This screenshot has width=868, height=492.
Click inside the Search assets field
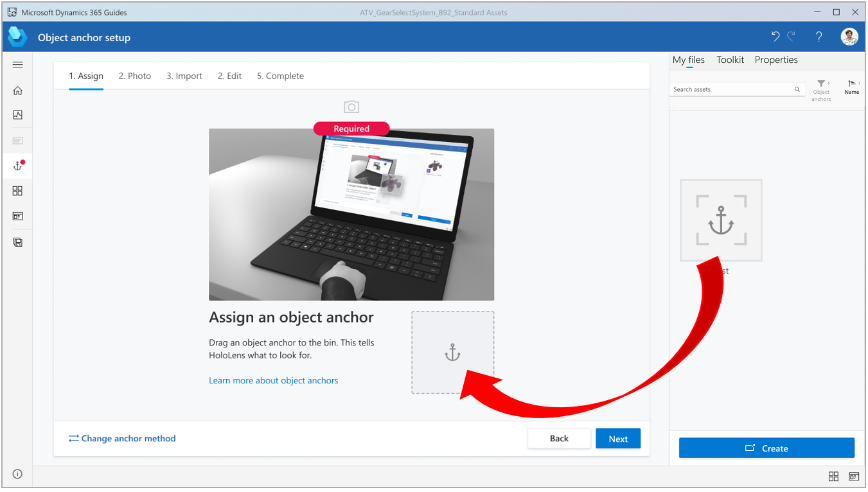[732, 89]
